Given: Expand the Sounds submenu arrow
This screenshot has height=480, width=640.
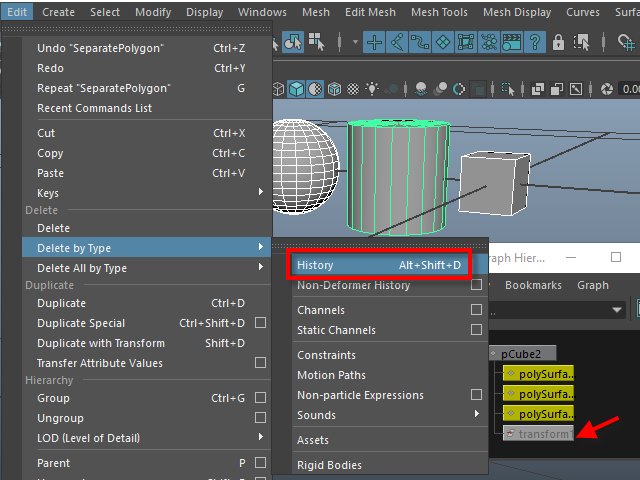Looking at the screenshot, I should (x=476, y=414).
